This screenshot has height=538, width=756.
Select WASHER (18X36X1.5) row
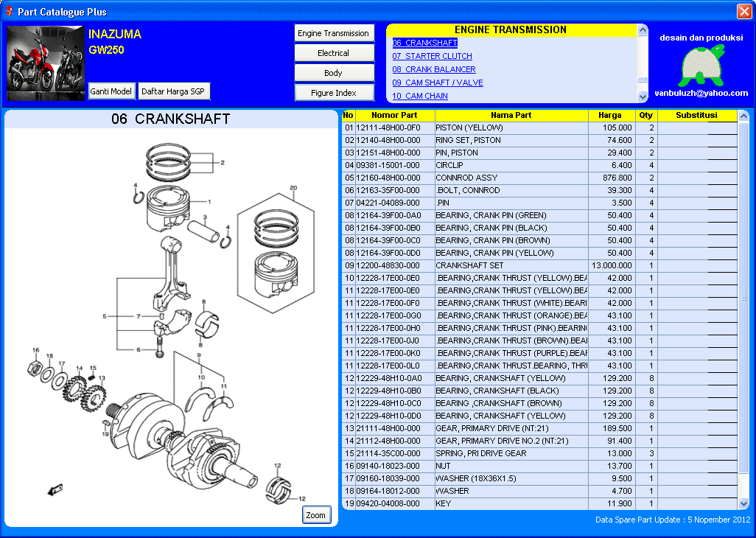(x=539, y=479)
